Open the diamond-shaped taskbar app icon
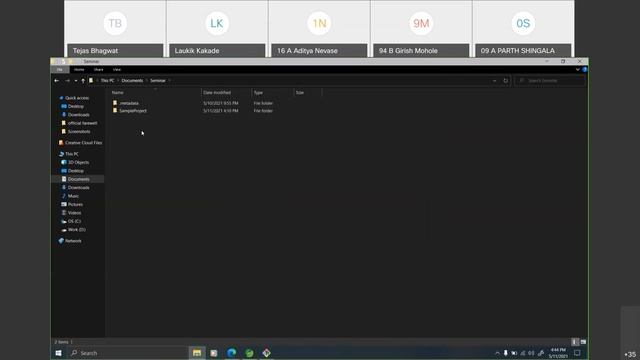The width and height of the screenshot is (640, 360). (x=266, y=353)
